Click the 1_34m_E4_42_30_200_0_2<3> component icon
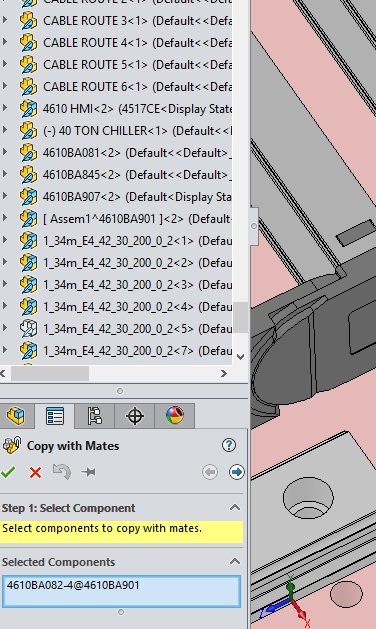376x629 pixels. (x=28, y=285)
